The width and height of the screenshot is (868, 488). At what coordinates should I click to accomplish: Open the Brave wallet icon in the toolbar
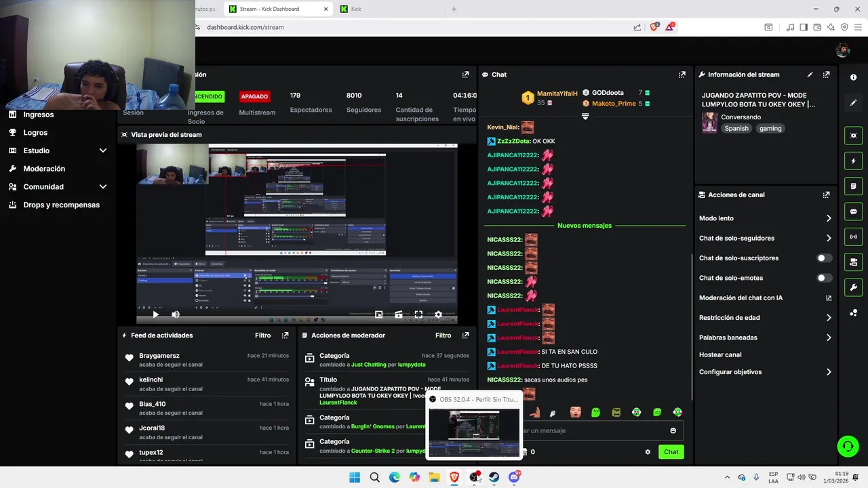pos(817,27)
